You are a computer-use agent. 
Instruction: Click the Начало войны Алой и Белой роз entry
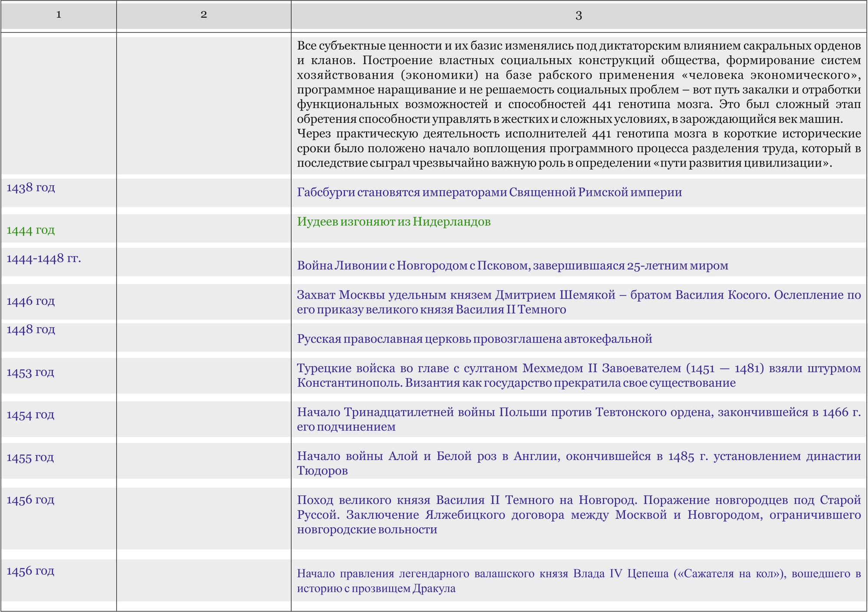[x=579, y=463]
